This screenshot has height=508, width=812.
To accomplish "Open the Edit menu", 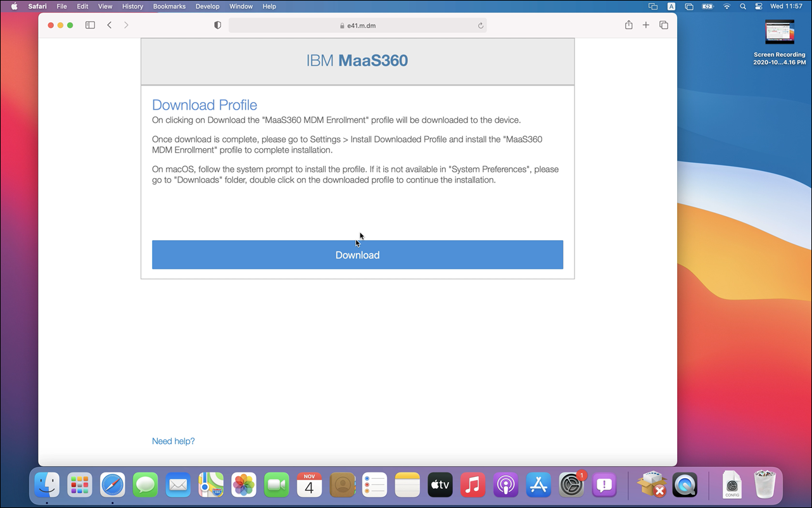I will click(x=82, y=6).
